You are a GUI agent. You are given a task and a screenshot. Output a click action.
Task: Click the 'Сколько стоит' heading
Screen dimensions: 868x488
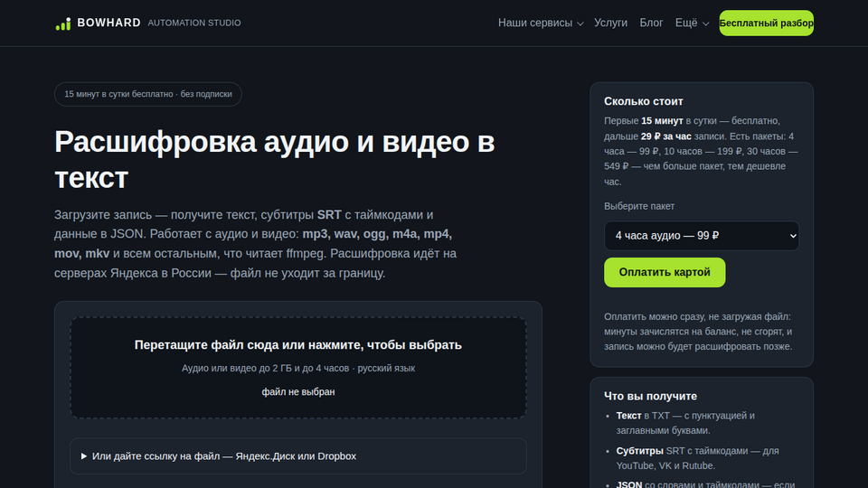[643, 101]
